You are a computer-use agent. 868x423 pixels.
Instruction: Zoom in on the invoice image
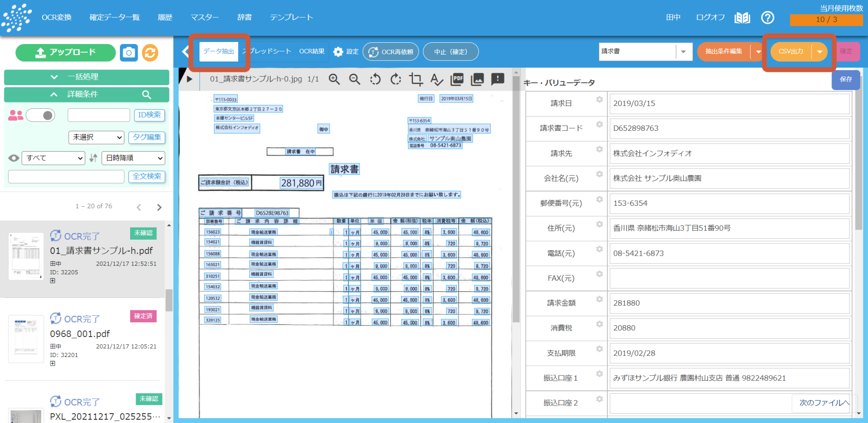(334, 79)
